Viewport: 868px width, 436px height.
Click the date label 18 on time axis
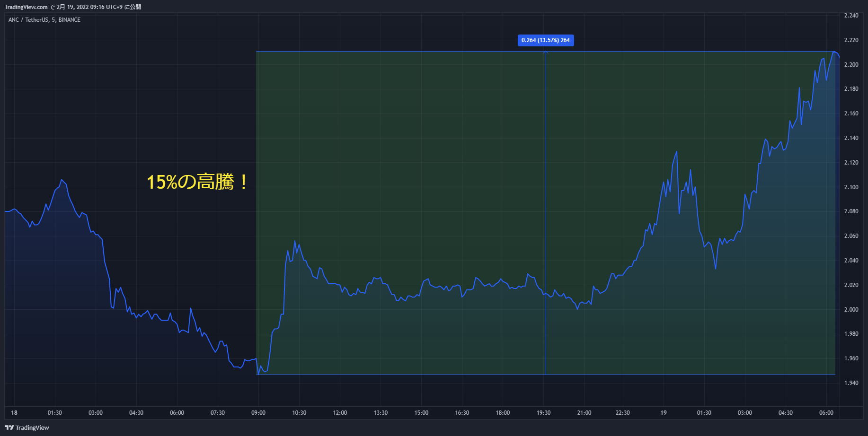tap(14, 413)
